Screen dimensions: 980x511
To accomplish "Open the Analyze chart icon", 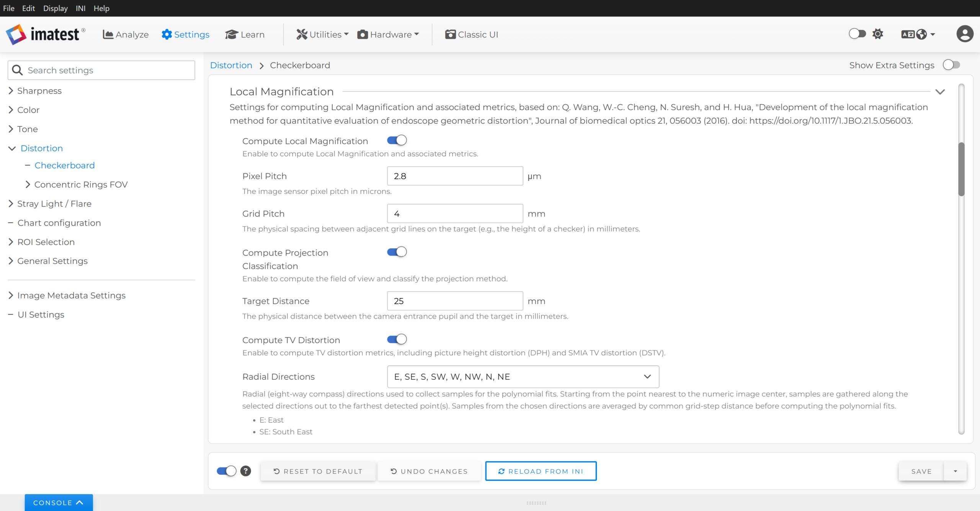I will point(108,34).
